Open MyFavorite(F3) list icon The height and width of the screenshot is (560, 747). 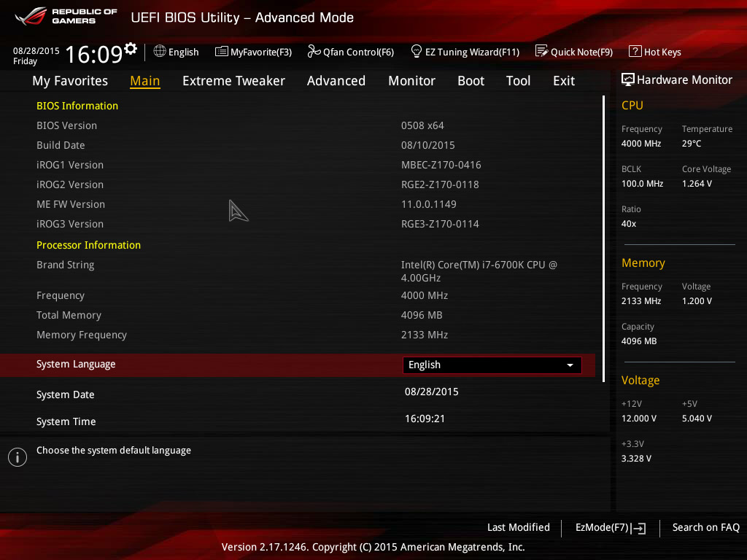(x=221, y=52)
